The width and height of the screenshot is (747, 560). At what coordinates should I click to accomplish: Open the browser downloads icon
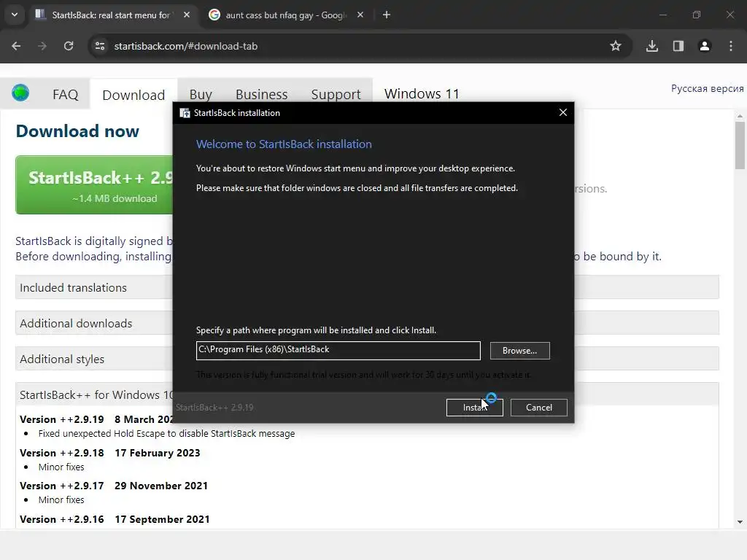652,46
